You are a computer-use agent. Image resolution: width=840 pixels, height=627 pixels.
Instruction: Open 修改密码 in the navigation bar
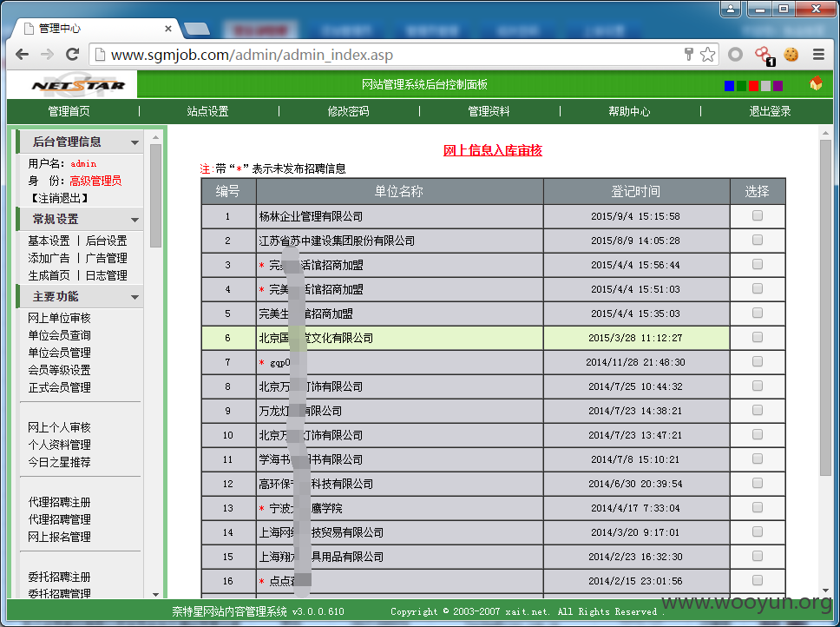pos(348,111)
